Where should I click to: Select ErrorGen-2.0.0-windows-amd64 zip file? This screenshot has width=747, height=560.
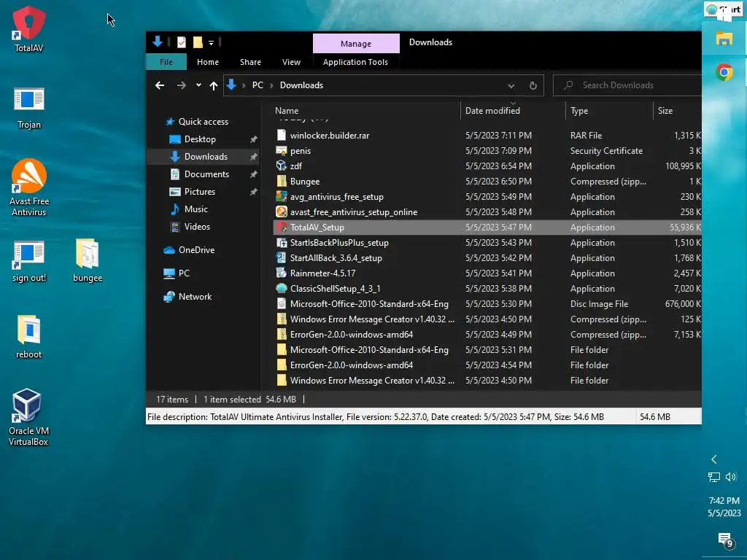coord(487,334)
